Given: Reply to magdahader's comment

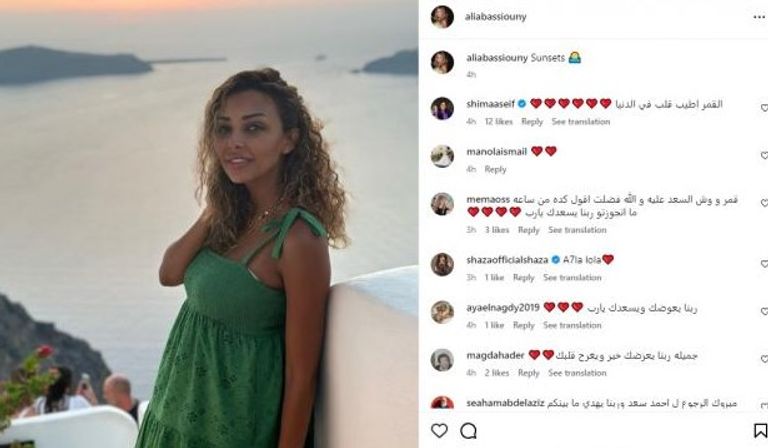Looking at the screenshot, I should [x=528, y=373].
